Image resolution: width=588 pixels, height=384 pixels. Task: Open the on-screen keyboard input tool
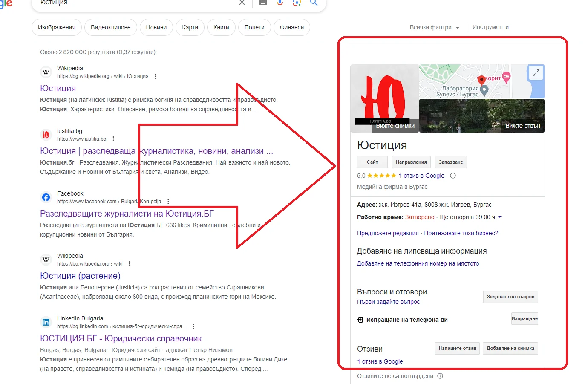pos(263,3)
